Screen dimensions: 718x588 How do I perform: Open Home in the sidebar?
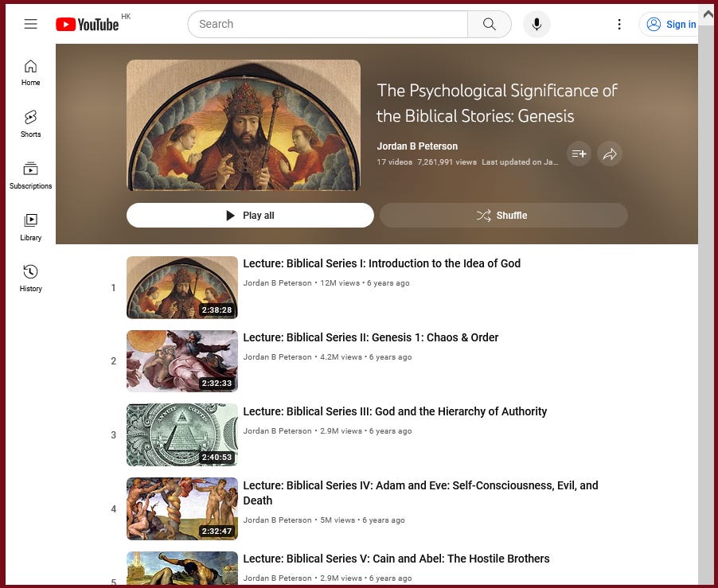pyautogui.click(x=31, y=72)
